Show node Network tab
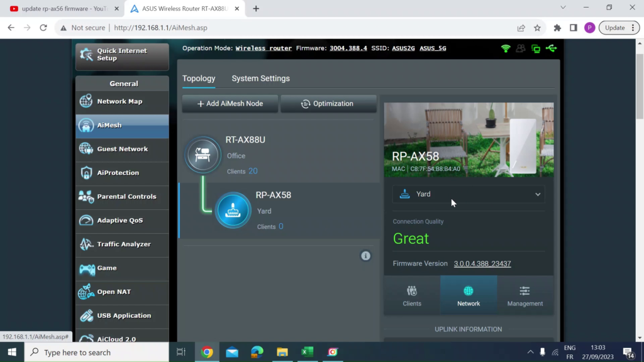The width and height of the screenshot is (644, 362). [x=469, y=295]
